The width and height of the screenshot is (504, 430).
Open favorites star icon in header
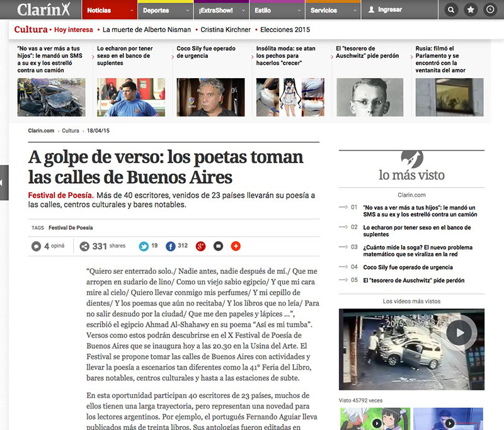pos(471,9)
